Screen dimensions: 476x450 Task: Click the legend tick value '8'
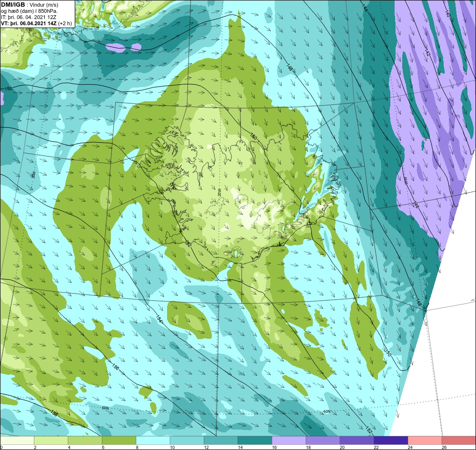[x=137, y=447]
